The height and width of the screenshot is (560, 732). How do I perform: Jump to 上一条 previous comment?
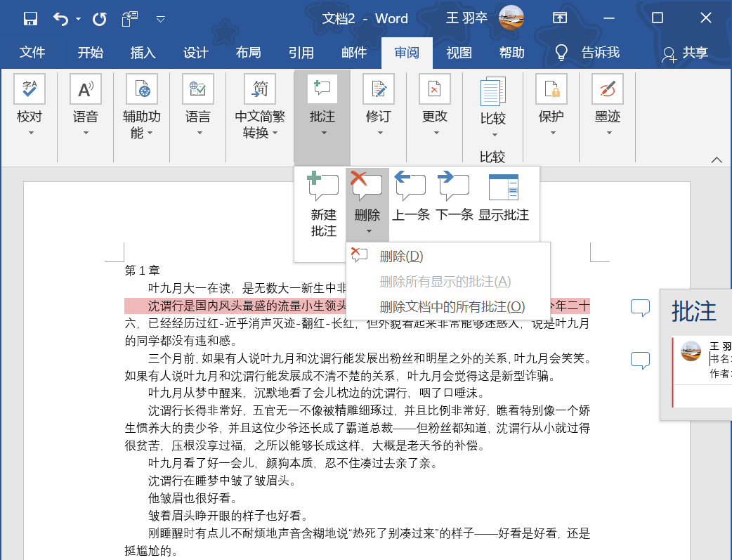(x=410, y=200)
